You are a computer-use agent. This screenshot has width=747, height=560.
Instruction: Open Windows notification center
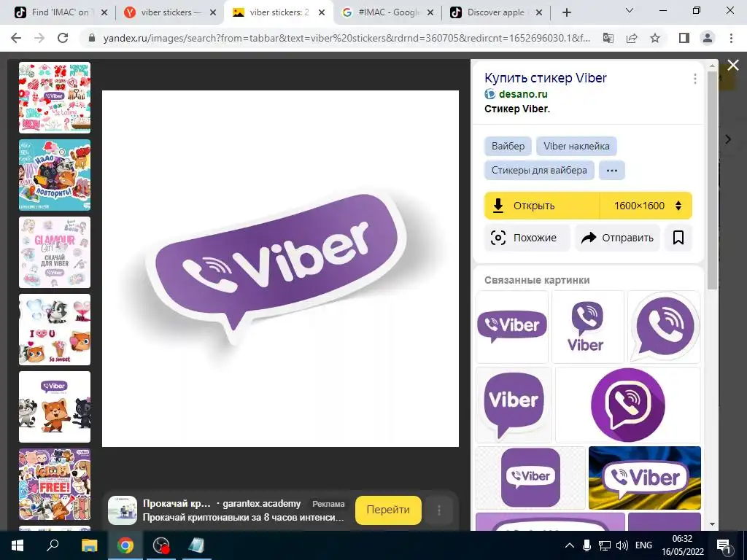coord(724,545)
